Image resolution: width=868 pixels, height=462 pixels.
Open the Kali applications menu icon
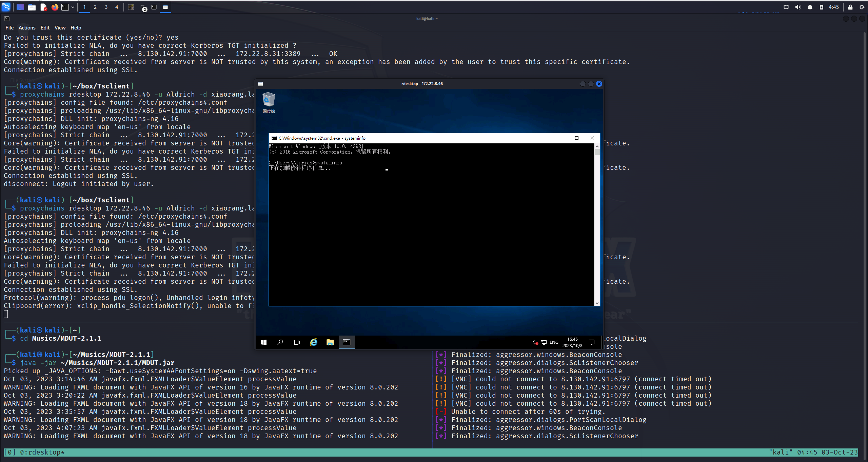pyautogui.click(x=6, y=7)
